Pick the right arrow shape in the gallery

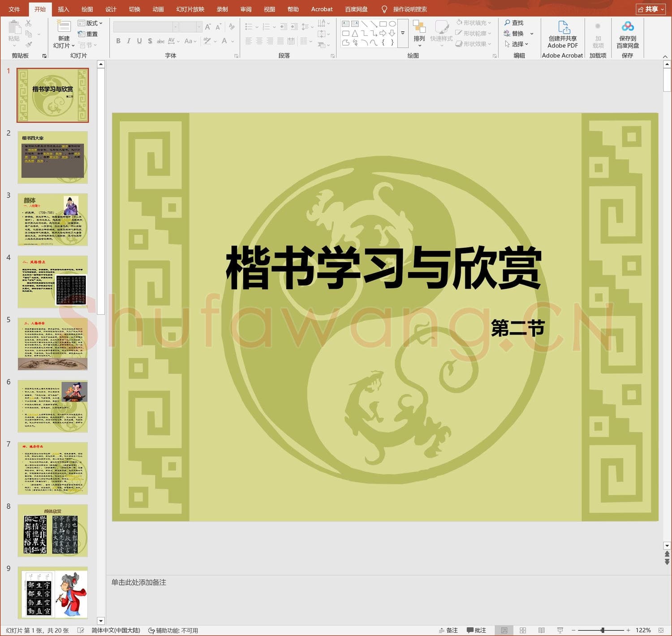click(x=383, y=33)
